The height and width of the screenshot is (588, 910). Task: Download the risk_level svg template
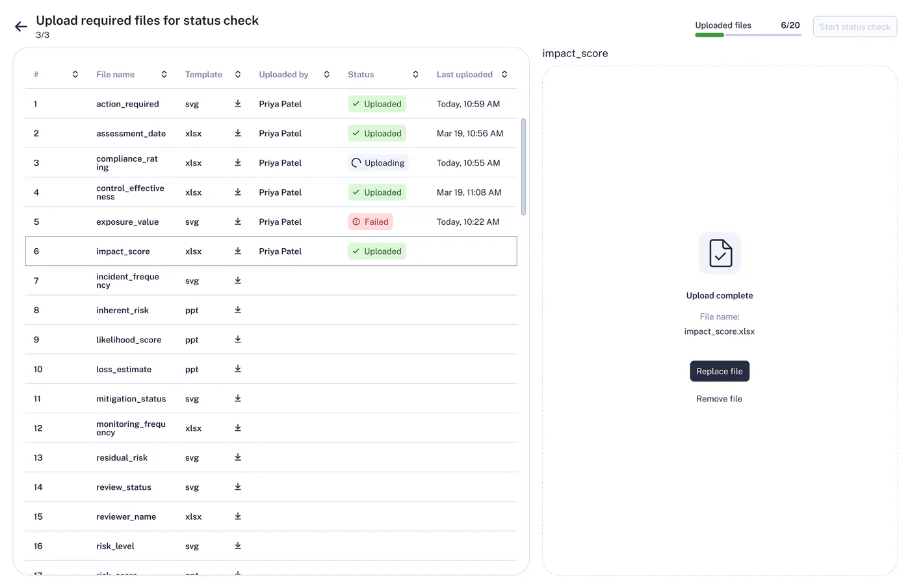tap(238, 546)
